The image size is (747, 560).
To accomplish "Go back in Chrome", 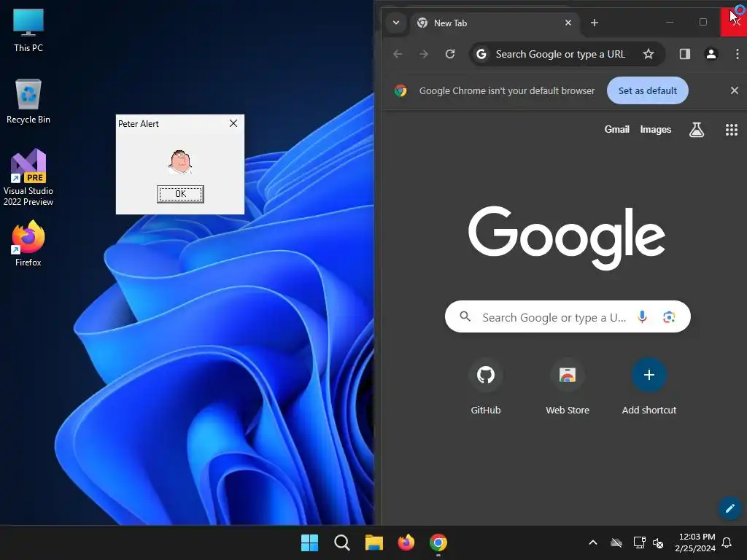I will 398,54.
